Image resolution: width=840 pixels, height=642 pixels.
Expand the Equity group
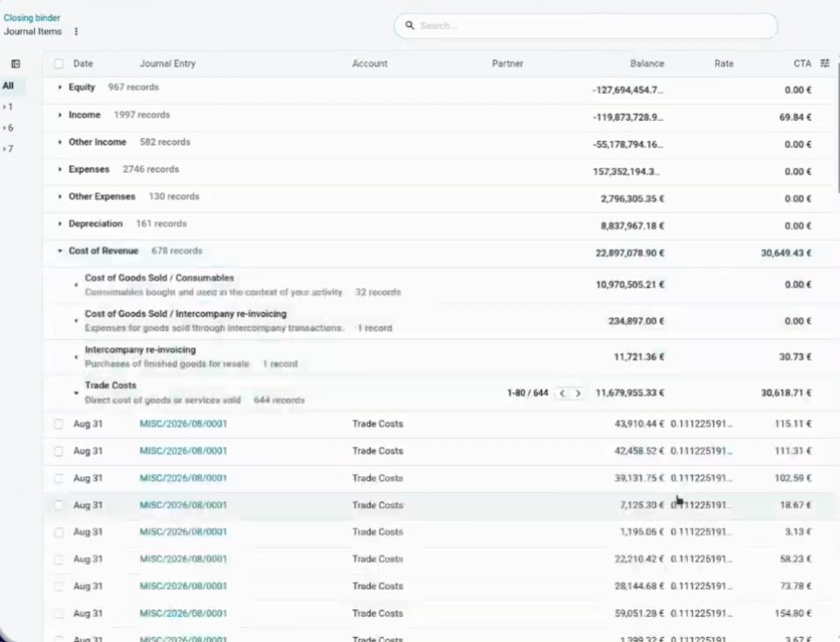60,87
